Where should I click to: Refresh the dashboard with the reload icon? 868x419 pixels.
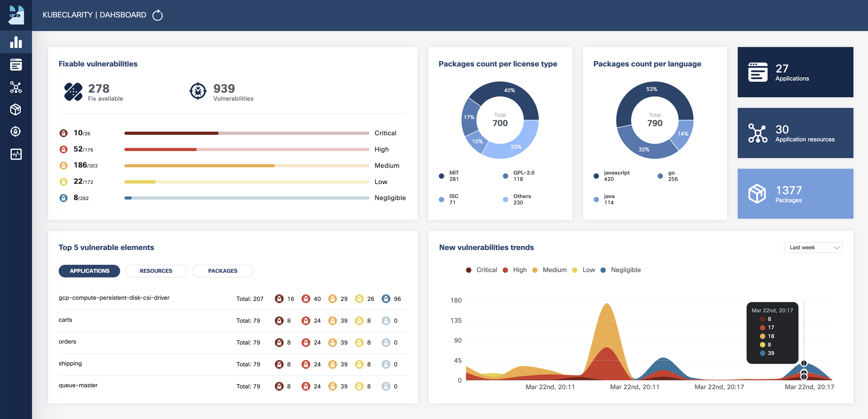point(157,15)
